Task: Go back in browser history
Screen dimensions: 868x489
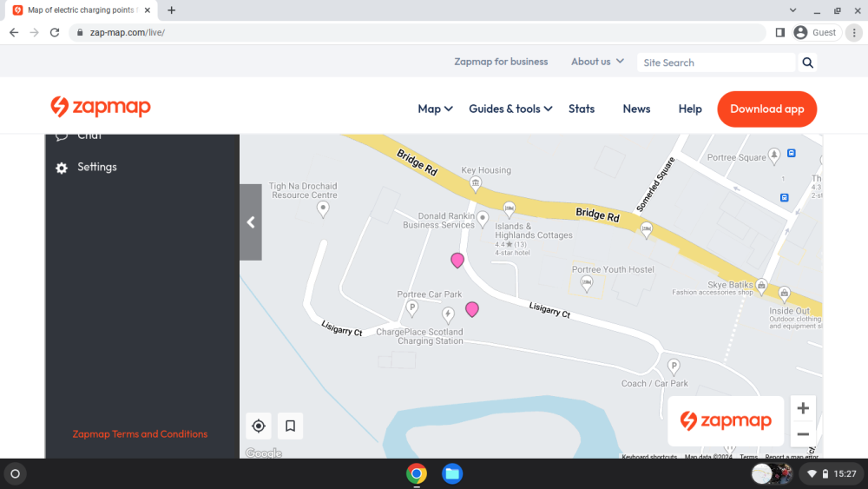Action: click(x=14, y=33)
